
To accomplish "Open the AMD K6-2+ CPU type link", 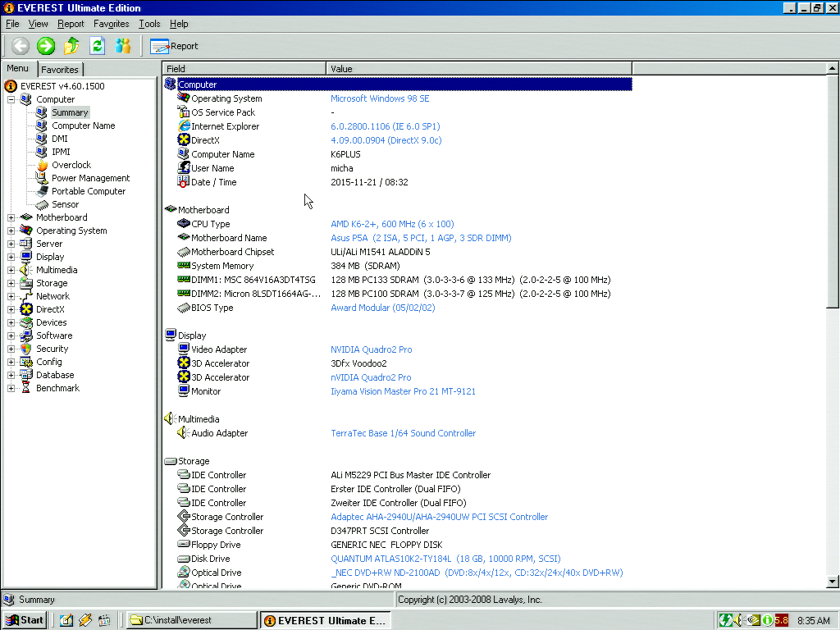I will 392,224.
